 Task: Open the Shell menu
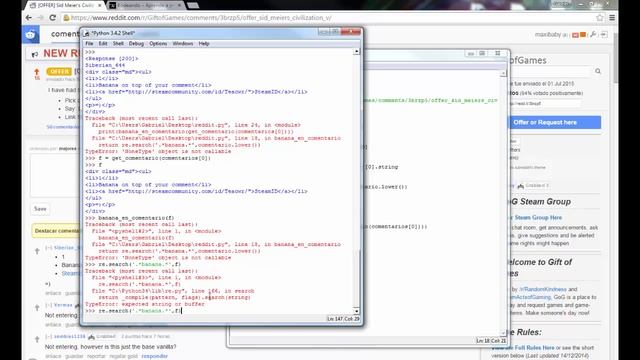118,44
